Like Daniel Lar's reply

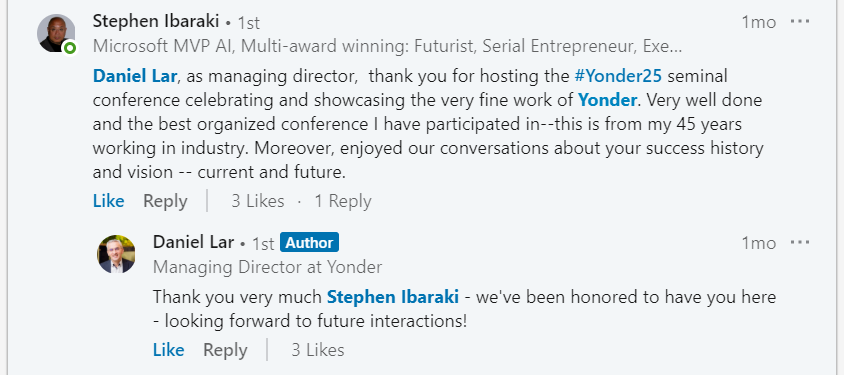168,350
